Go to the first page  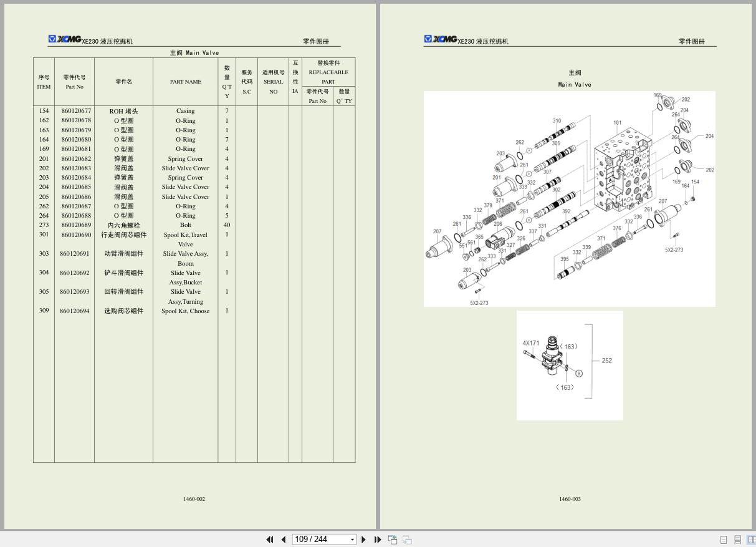coord(270,540)
